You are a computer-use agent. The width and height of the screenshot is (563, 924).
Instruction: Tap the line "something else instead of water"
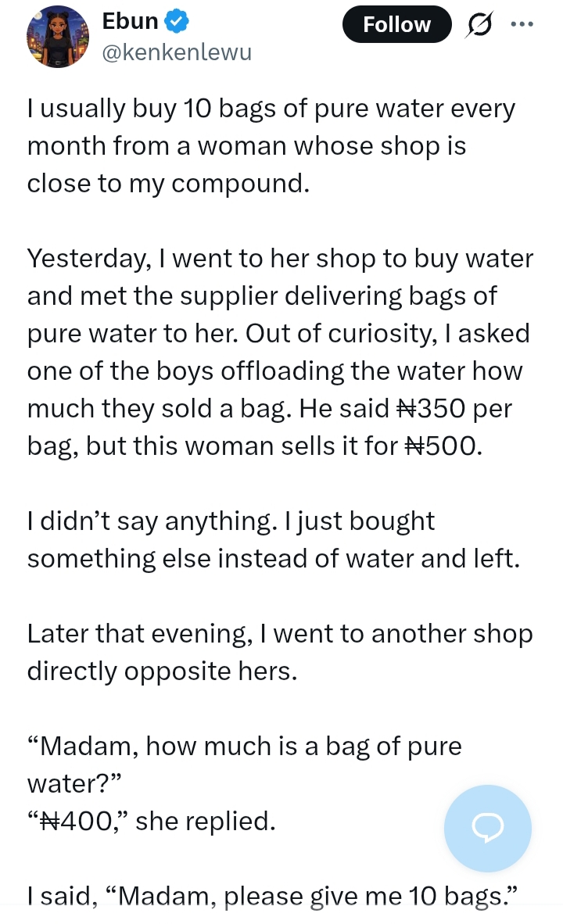tap(273, 558)
